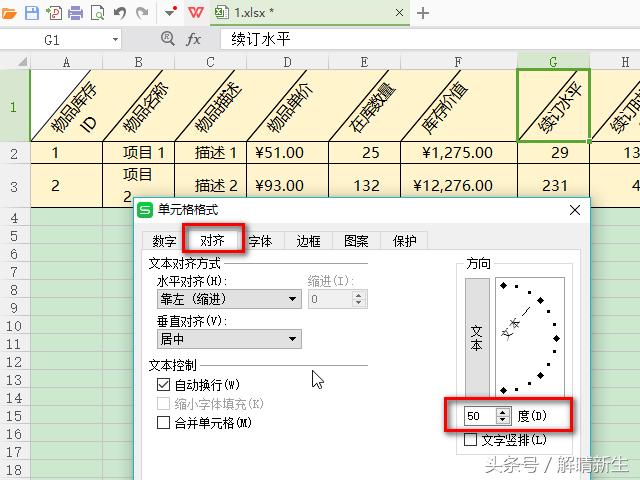Open print preview icon

(x=97, y=13)
